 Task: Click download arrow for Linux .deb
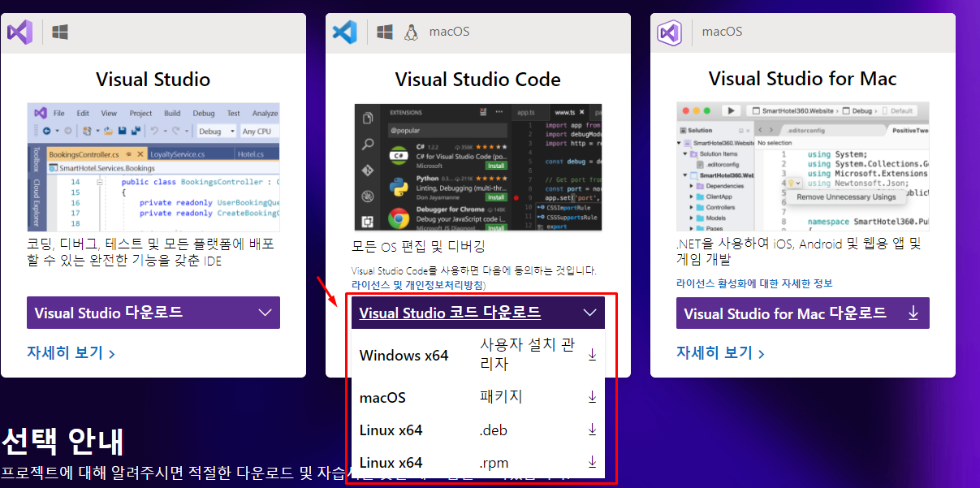click(592, 430)
